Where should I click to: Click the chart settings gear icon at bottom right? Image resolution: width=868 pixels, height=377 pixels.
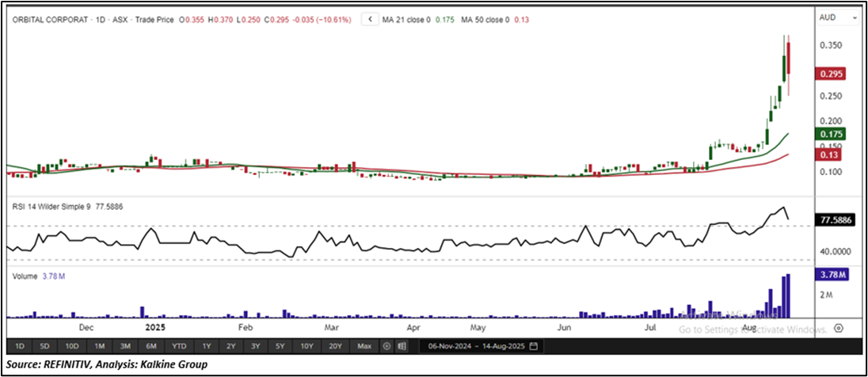[x=839, y=328]
